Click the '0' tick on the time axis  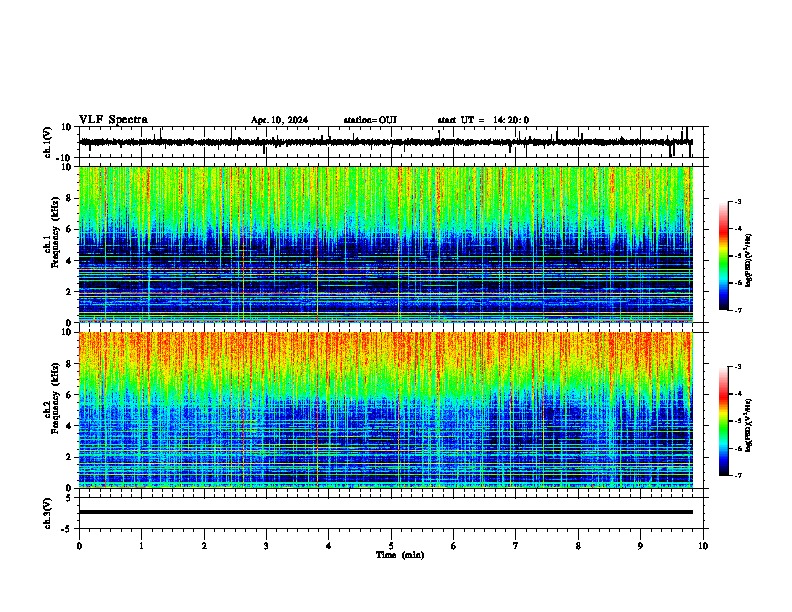tap(79, 546)
